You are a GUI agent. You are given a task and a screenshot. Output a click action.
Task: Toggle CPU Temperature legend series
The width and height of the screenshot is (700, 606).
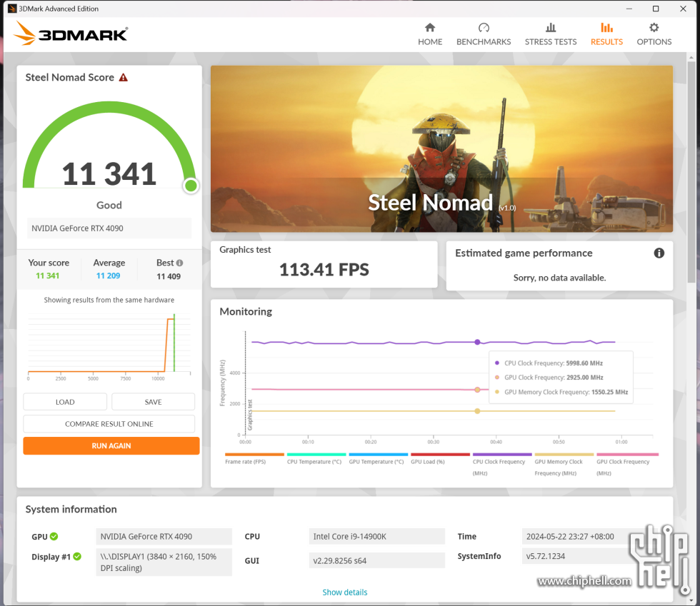(316, 459)
